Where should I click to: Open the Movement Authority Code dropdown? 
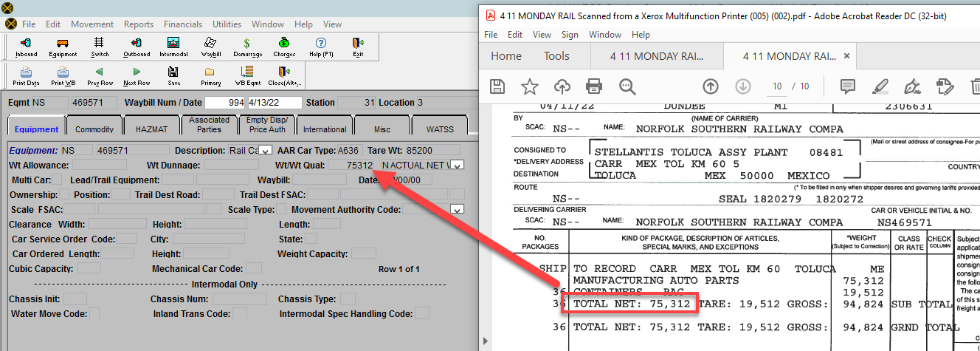(x=457, y=209)
